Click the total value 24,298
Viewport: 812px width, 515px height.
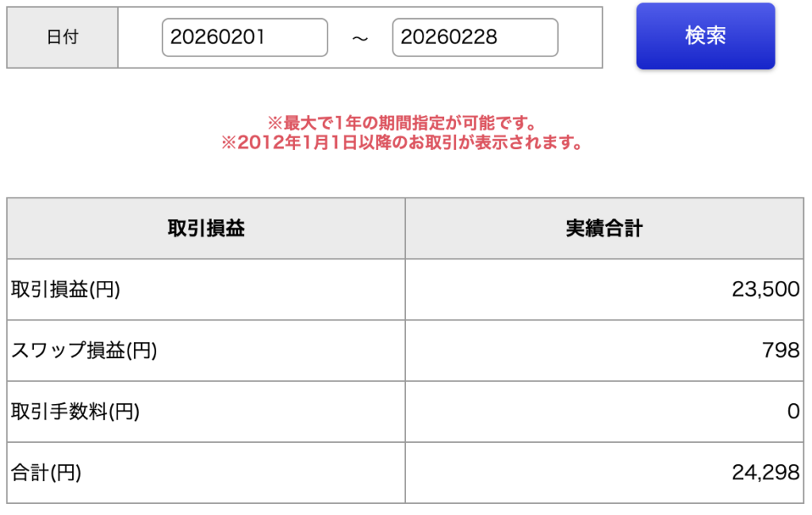click(x=765, y=473)
